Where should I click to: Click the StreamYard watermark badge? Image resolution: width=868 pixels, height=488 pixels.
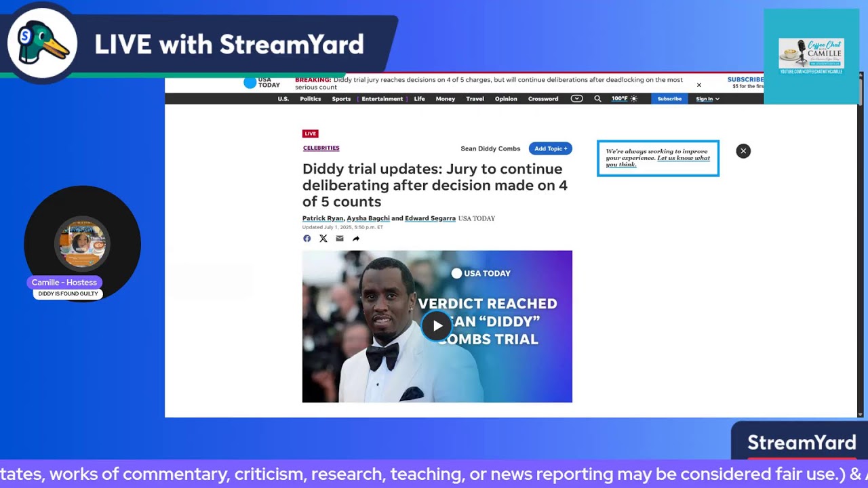pos(801,443)
